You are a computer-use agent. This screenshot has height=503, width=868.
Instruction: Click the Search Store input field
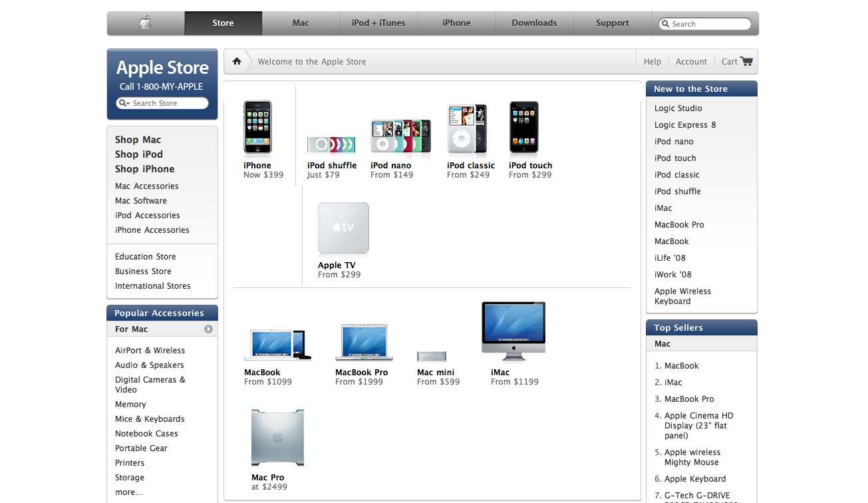162,103
